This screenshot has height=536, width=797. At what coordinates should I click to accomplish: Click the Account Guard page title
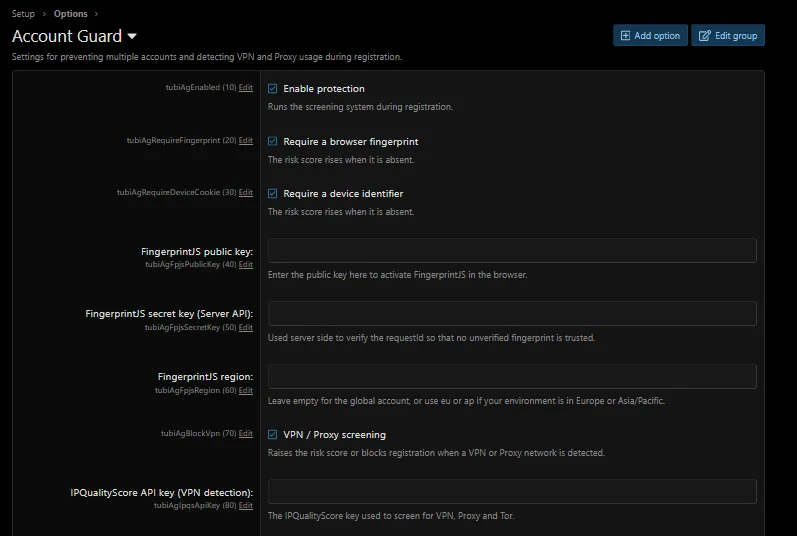[67, 36]
